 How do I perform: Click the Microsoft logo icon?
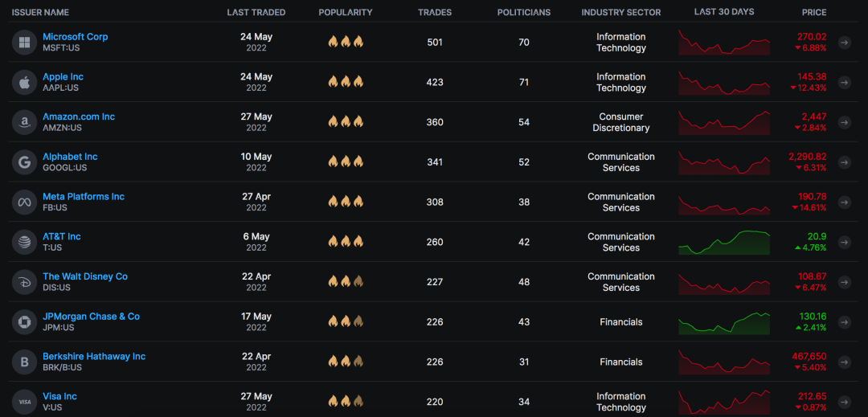click(x=24, y=42)
